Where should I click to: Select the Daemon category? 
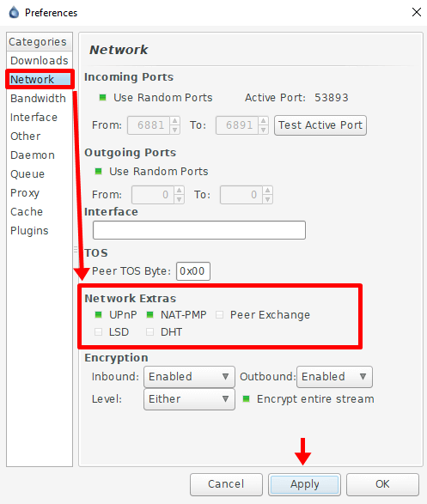[x=40, y=155]
